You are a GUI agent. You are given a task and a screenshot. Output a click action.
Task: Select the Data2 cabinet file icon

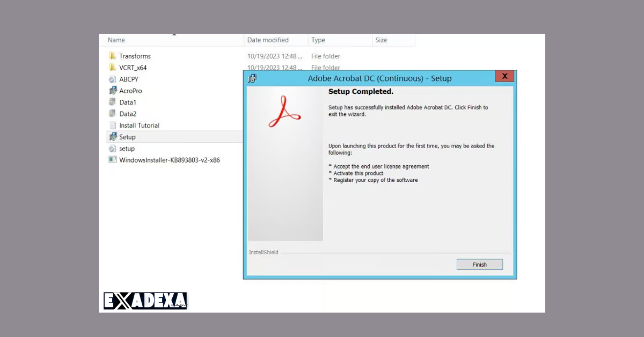coord(128,113)
